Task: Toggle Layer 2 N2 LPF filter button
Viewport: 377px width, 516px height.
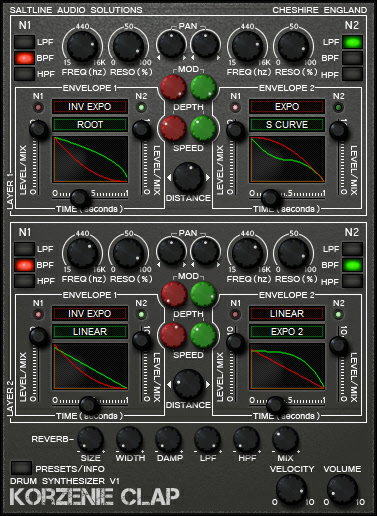Action: tap(352, 249)
